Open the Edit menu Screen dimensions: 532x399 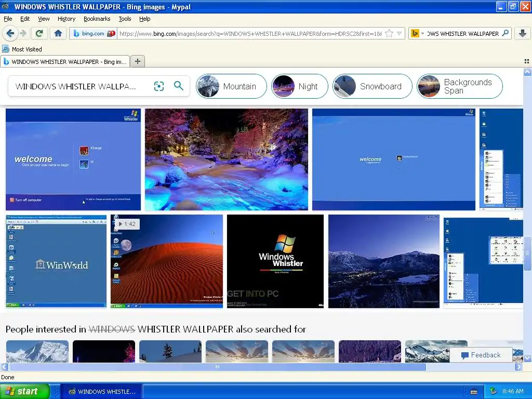(x=25, y=19)
